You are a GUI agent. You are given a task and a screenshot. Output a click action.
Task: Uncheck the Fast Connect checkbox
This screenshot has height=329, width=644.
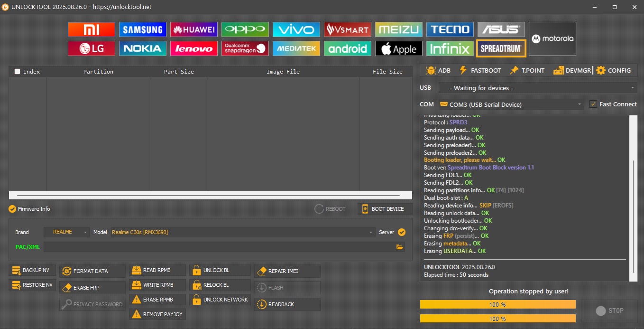pos(593,104)
